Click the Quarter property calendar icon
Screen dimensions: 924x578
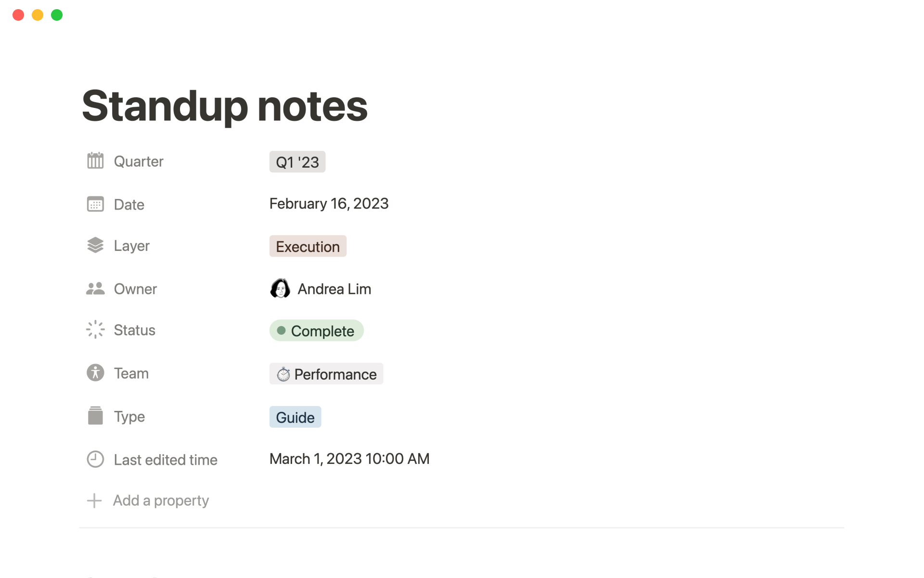click(95, 161)
